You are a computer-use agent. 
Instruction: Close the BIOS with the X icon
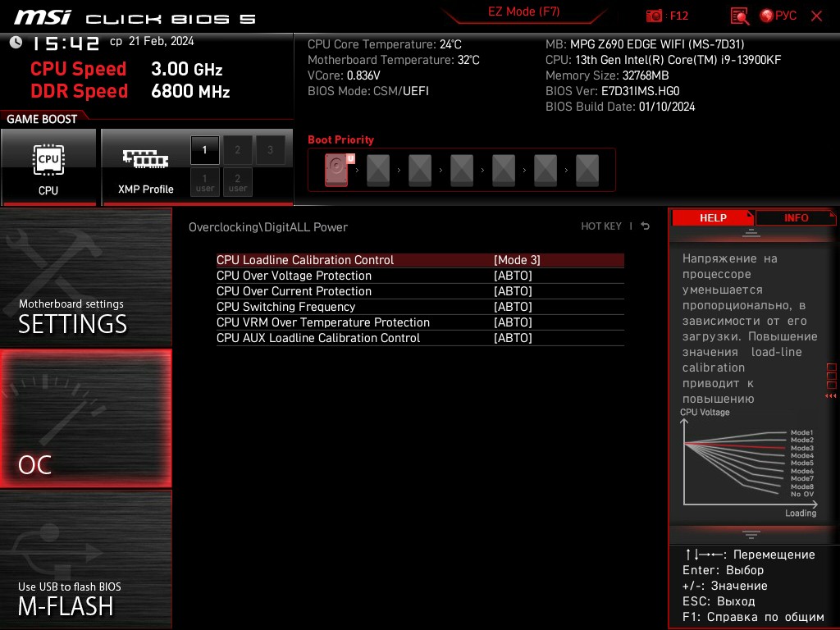(x=816, y=16)
